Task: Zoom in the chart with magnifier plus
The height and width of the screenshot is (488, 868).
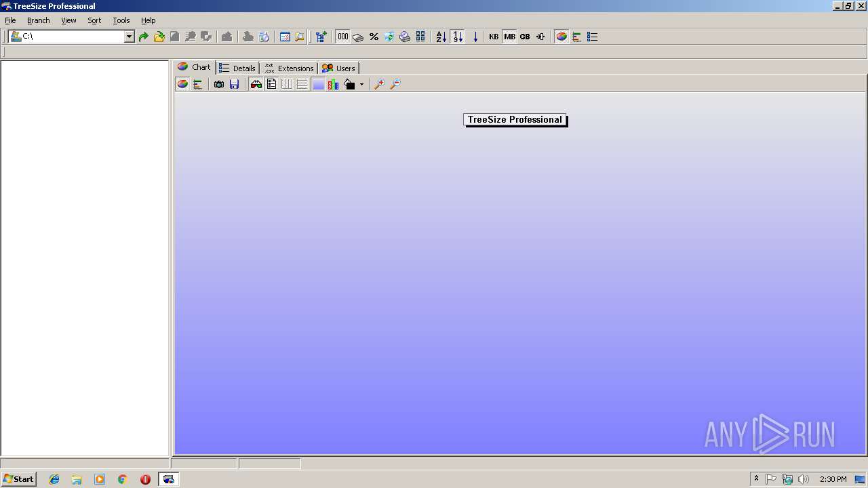Action: [x=380, y=84]
